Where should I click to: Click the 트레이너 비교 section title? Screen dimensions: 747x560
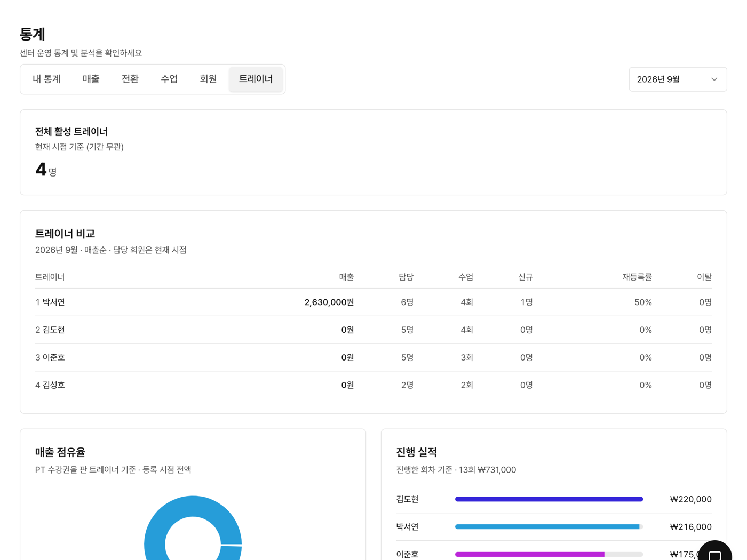point(65,234)
